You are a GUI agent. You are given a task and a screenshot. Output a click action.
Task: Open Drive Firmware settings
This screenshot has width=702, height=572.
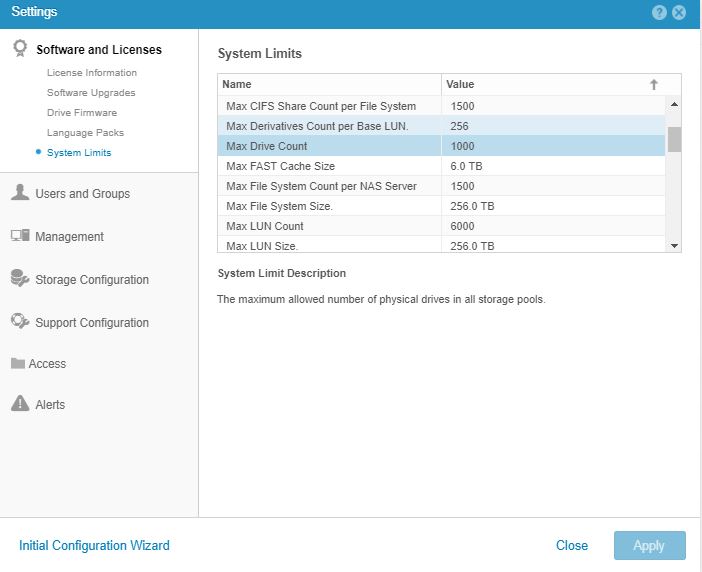pyautogui.click(x=82, y=113)
